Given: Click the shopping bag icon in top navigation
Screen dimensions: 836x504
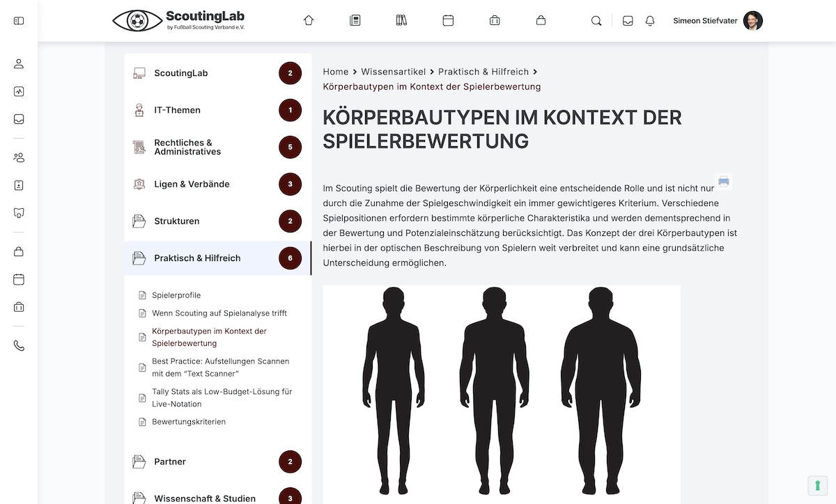Looking at the screenshot, I should tap(541, 21).
